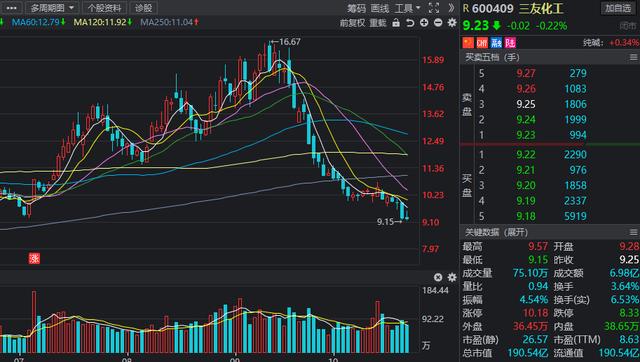Click the 加自选 add-to-watchlist button
640x362 pixels.
click(x=618, y=8)
